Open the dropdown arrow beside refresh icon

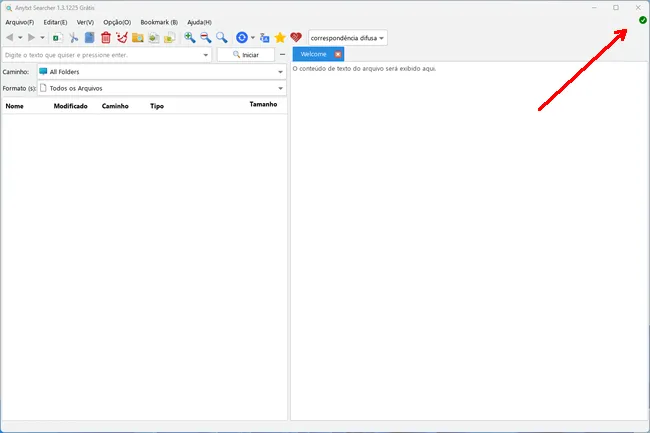253,38
